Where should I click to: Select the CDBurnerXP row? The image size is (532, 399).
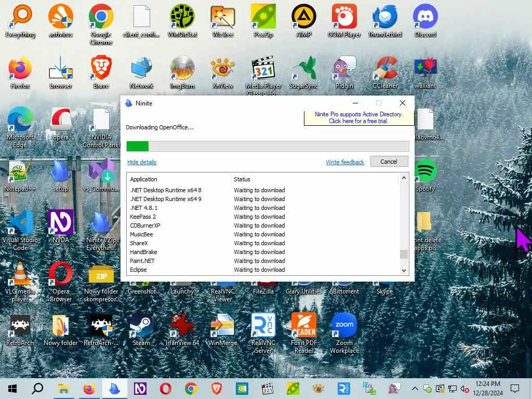tap(263, 225)
